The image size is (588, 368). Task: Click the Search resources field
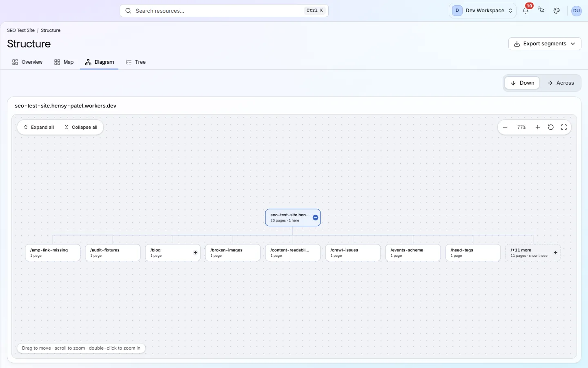pos(224,11)
